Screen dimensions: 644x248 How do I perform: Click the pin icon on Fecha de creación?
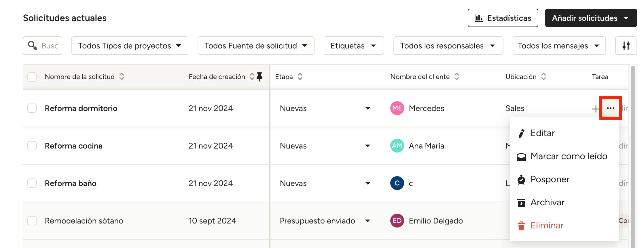[x=260, y=76]
